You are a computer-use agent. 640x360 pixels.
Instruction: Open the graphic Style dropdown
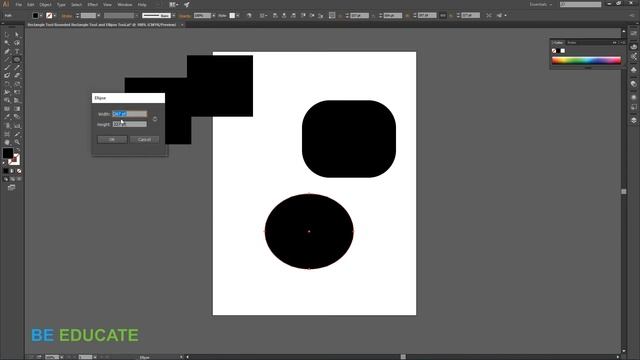[x=238, y=16]
